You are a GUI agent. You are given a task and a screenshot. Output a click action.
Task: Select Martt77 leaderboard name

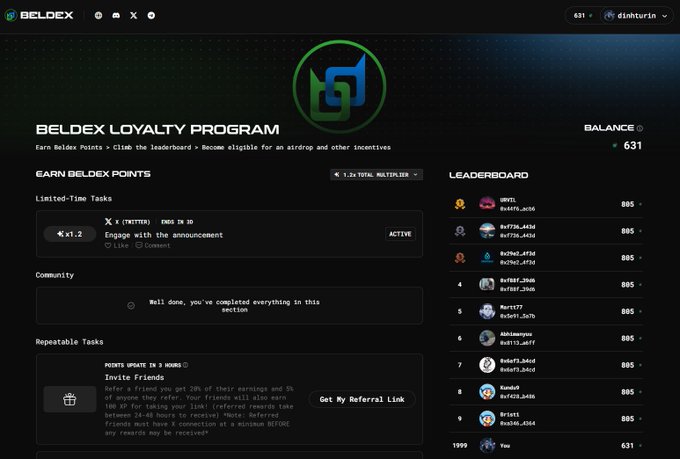coord(510,307)
